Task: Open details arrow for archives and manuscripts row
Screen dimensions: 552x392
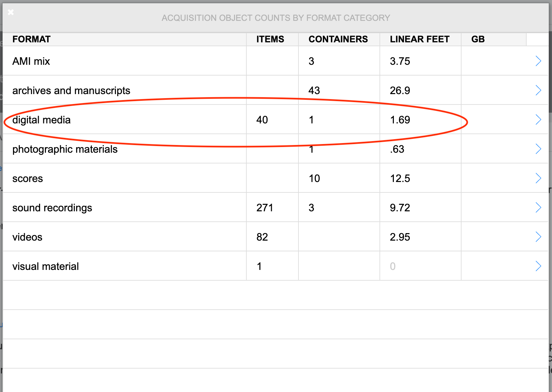Action: click(x=538, y=90)
